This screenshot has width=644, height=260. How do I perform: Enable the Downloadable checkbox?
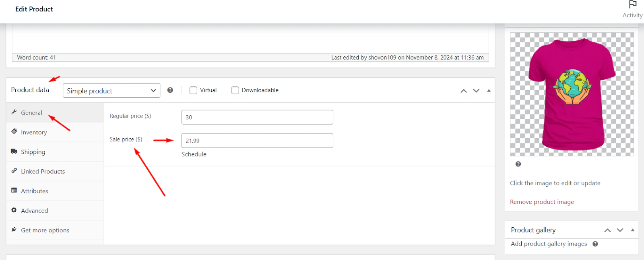point(235,90)
